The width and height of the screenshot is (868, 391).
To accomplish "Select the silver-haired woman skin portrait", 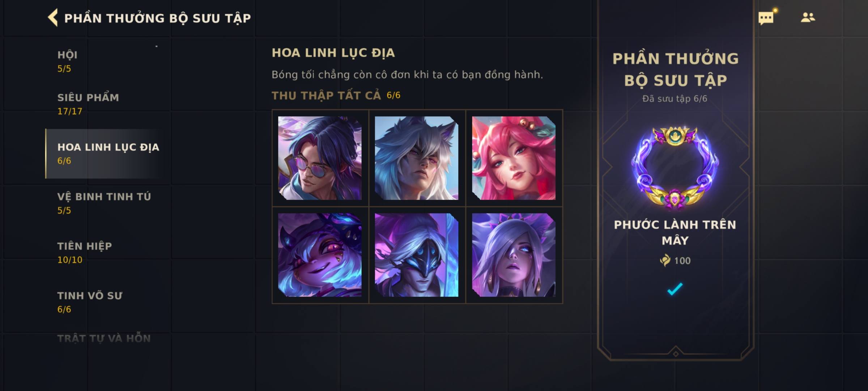I will [514, 255].
